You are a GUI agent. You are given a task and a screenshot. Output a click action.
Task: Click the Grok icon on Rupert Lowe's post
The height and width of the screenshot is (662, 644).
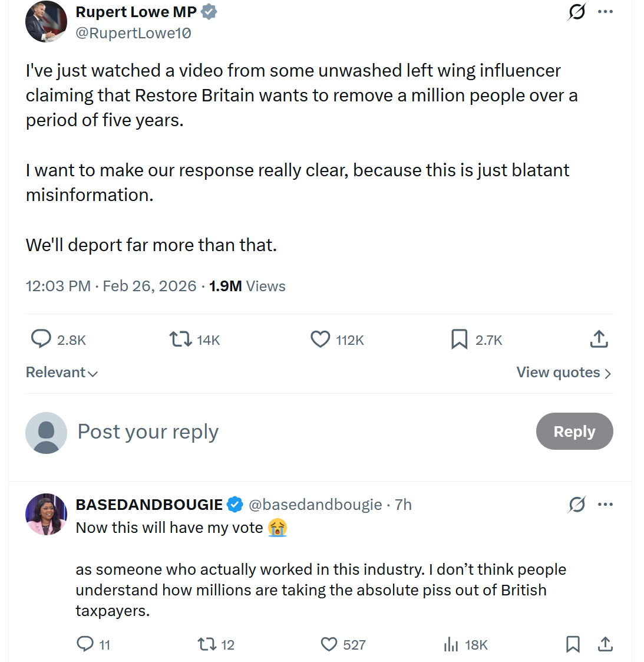tap(577, 12)
